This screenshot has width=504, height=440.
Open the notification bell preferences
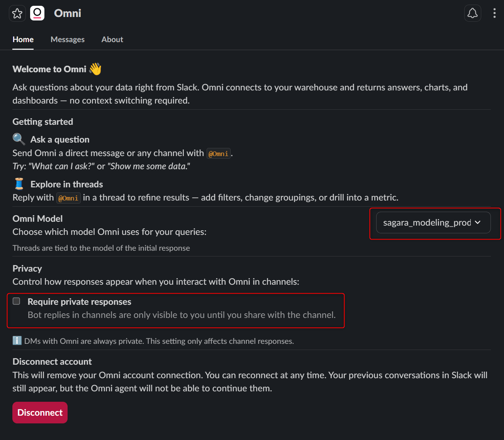point(472,14)
